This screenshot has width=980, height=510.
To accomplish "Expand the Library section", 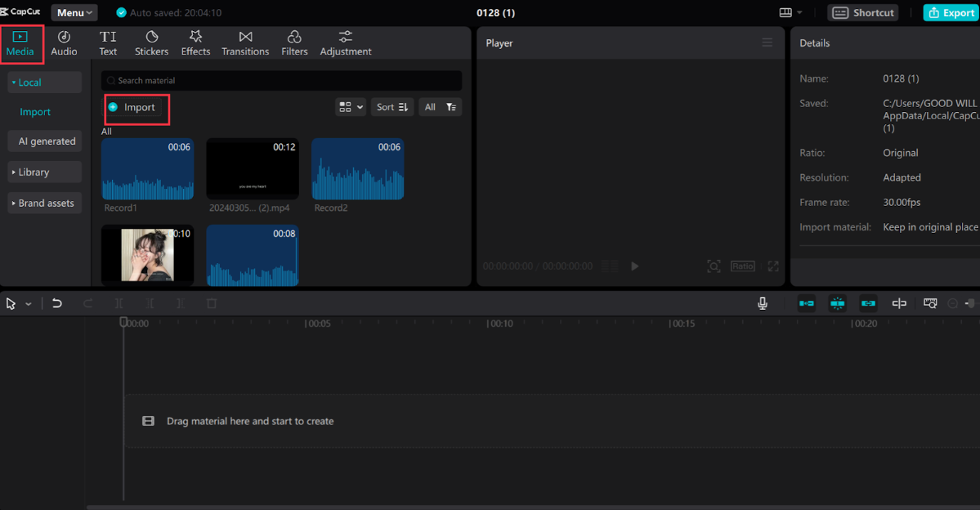I will point(44,172).
